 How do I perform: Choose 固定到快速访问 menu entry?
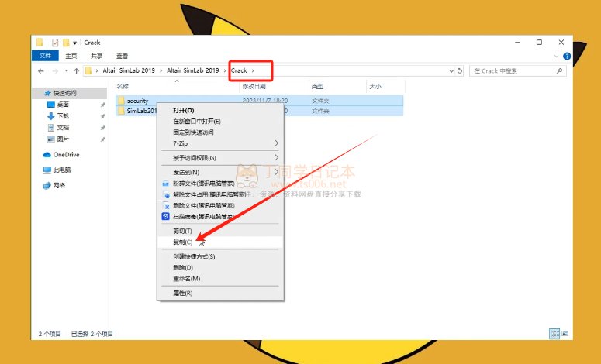click(220, 132)
